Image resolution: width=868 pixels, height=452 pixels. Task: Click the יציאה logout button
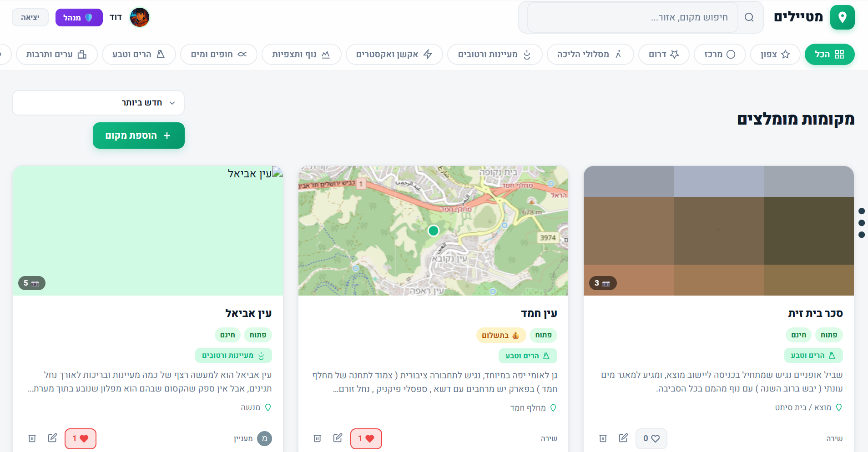pos(30,17)
